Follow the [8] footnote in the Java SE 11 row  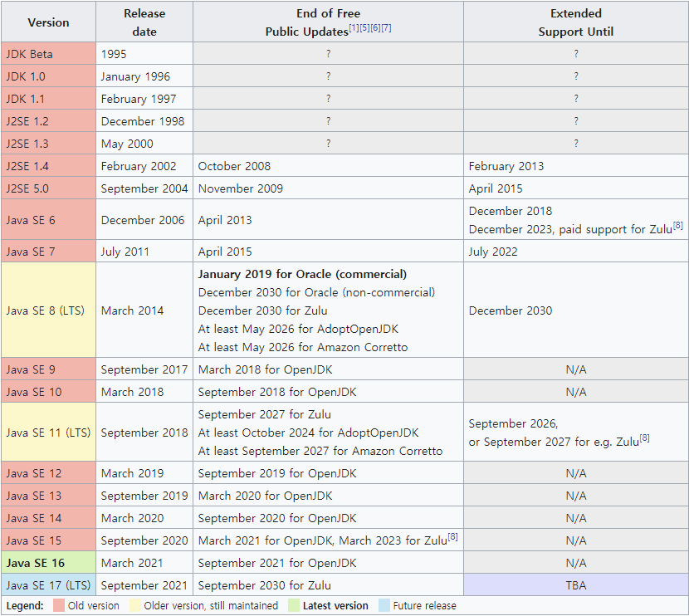pyautogui.click(x=645, y=438)
